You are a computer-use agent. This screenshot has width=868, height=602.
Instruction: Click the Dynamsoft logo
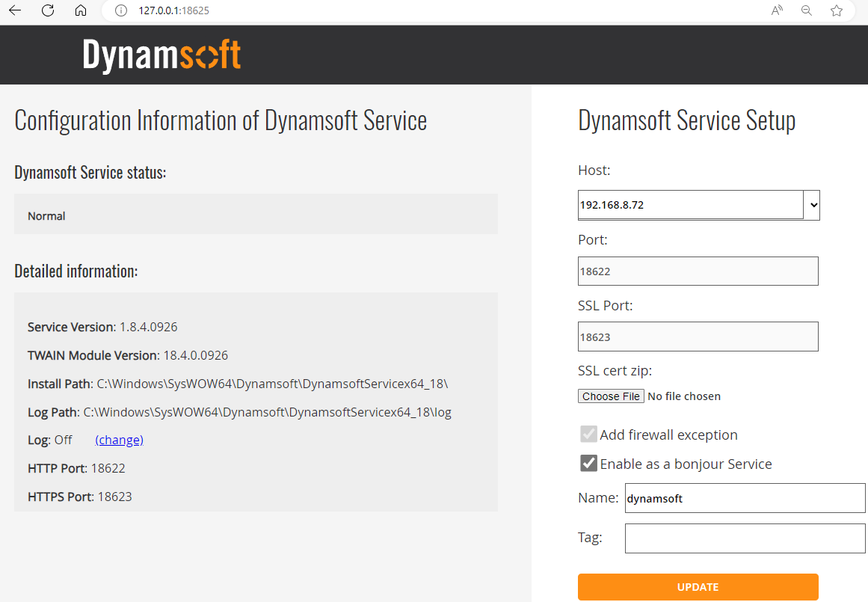click(x=161, y=55)
